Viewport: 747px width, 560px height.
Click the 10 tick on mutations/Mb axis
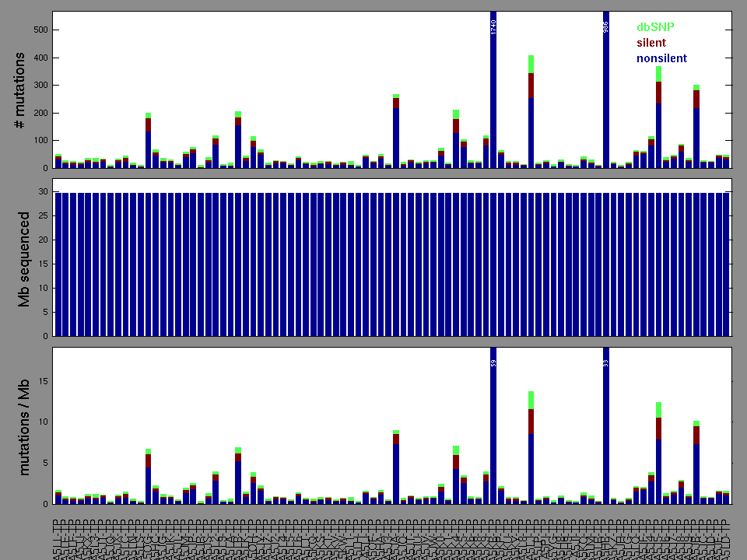(43, 422)
